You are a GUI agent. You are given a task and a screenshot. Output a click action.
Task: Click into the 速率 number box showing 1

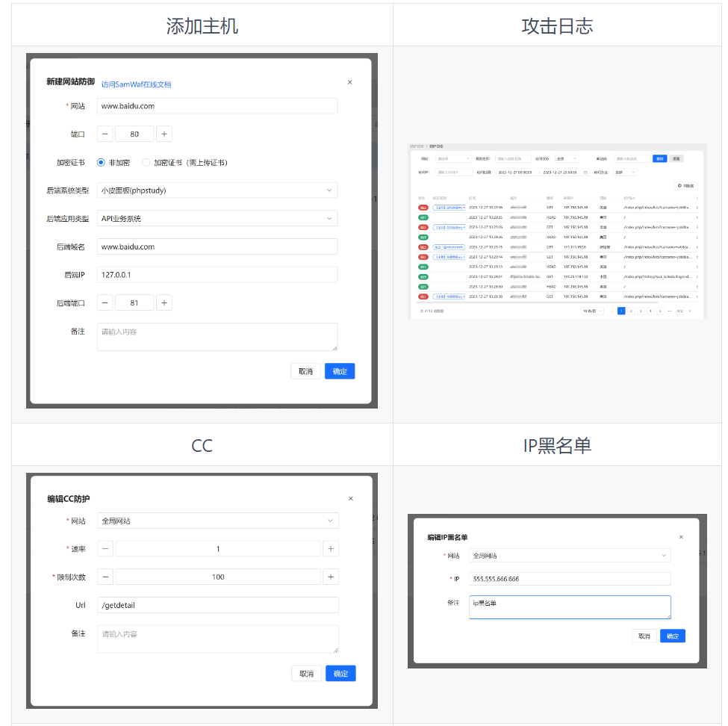218,549
